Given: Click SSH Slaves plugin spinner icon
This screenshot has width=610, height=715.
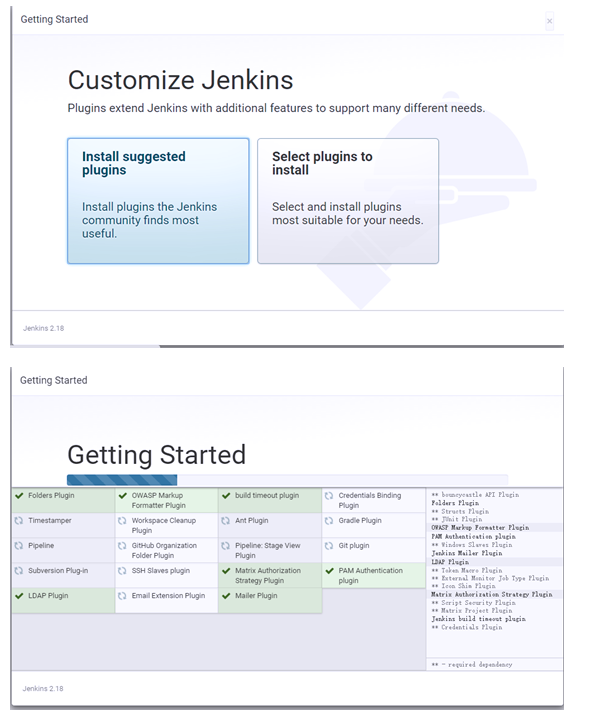Looking at the screenshot, I should point(122,571).
